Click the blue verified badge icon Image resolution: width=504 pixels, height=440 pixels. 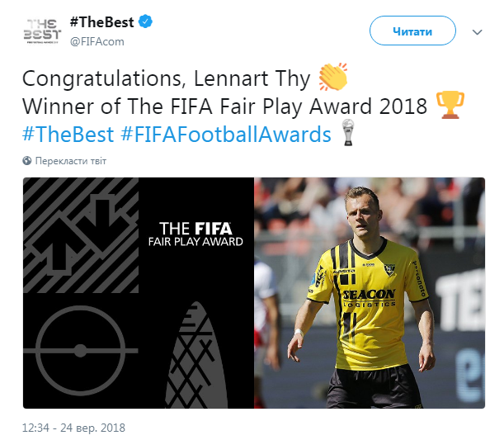click(x=145, y=23)
